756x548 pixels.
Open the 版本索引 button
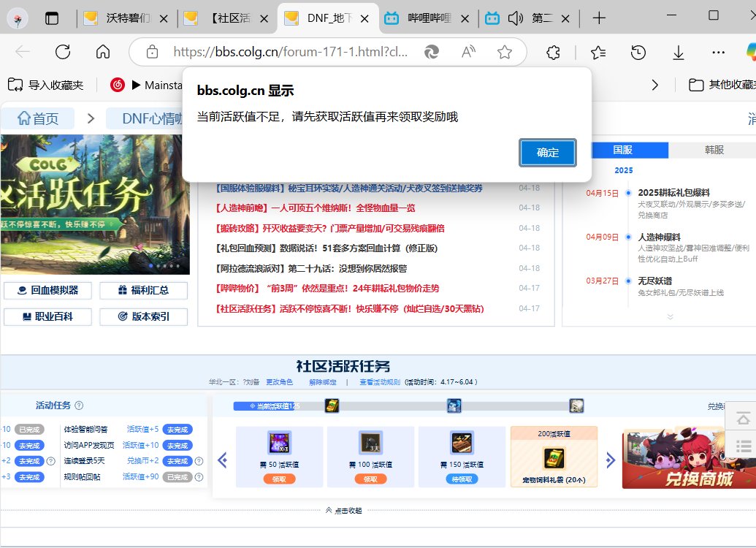click(x=143, y=317)
